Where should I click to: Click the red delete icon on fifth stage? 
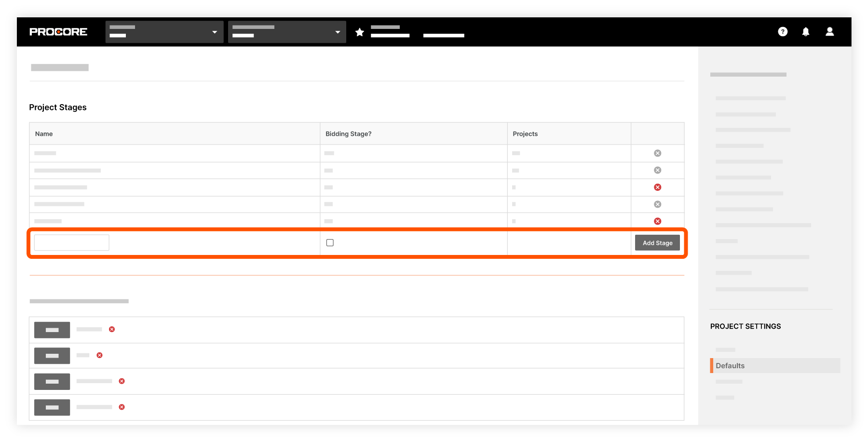(x=657, y=221)
